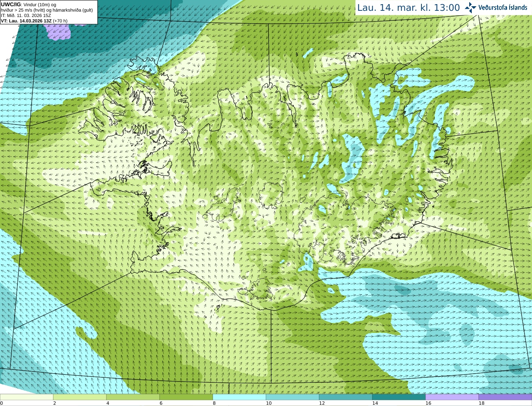Click the VT: Lau. 14.03.2026 13Z (+70 h) line
532x406 pixels.
click(x=34, y=21)
